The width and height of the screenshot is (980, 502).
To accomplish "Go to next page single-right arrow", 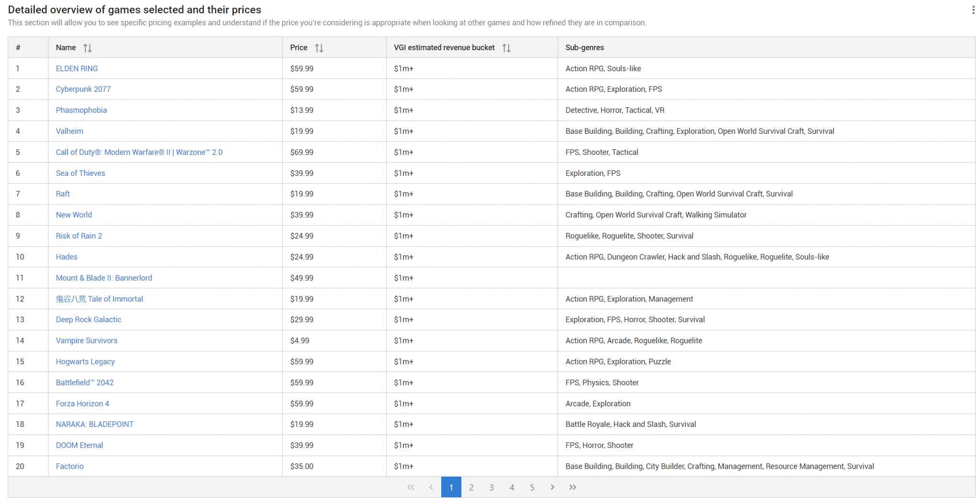I will click(x=552, y=487).
